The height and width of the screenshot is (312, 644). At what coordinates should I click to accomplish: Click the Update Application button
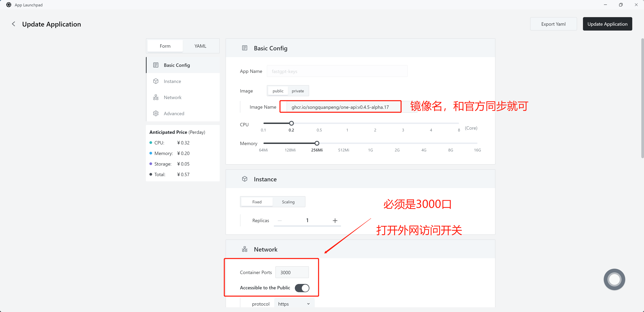point(607,24)
